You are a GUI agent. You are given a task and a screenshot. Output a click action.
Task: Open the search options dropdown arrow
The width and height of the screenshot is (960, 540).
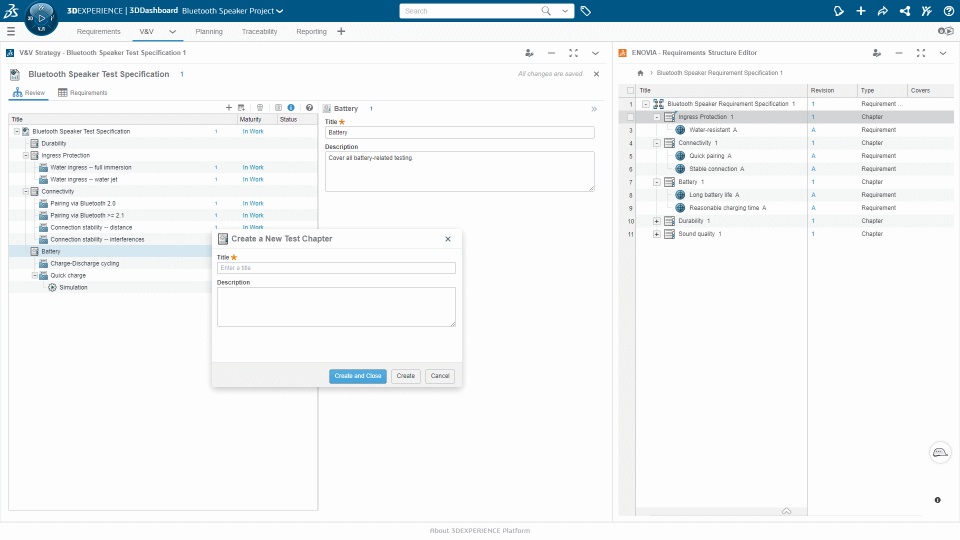pyautogui.click(x=565, y=11)
